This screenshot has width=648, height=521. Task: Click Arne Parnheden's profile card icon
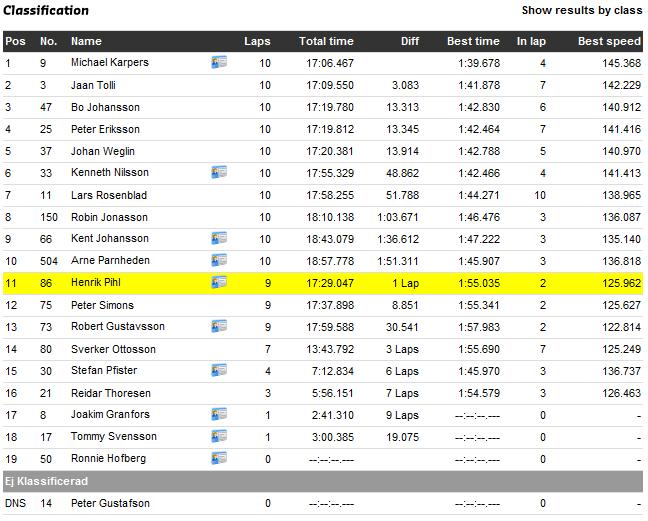tap(219, 260)
